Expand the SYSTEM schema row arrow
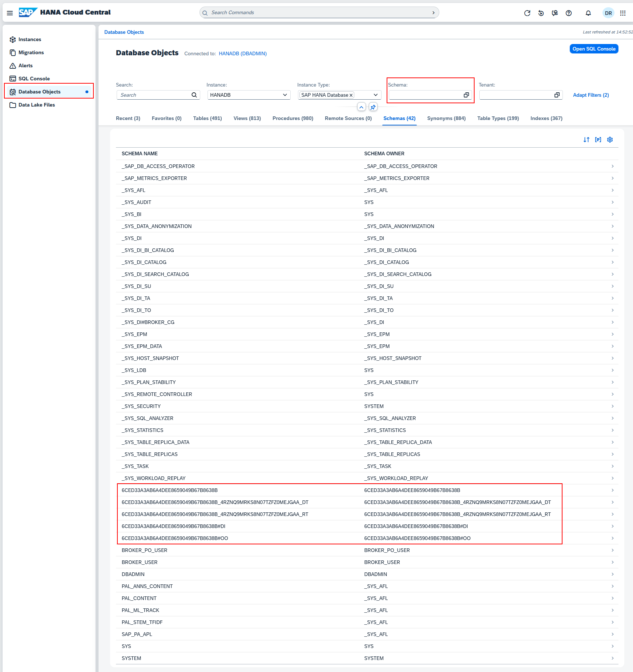This screenshot has width=633, height=672. point(613,658)
